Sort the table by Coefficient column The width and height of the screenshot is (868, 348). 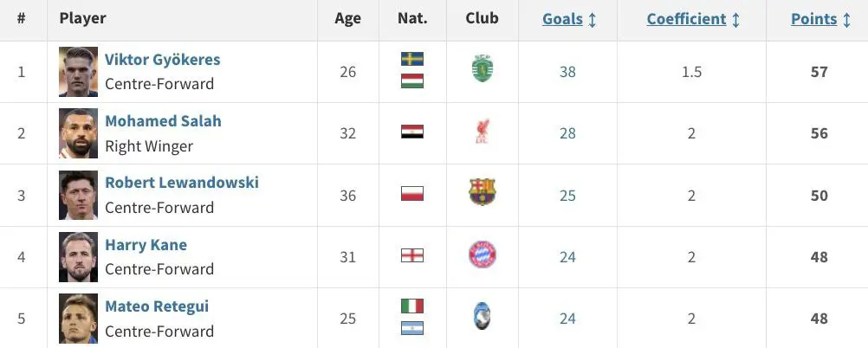[x=693, y=19]
